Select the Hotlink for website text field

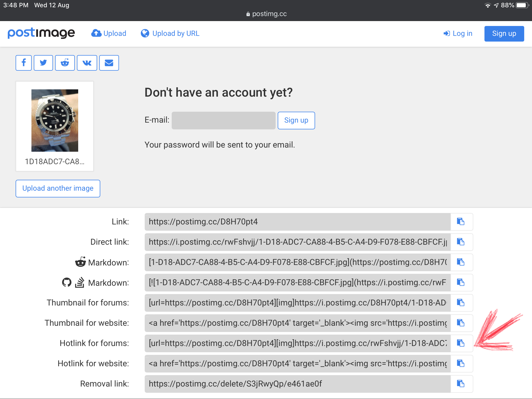(297, 364)
